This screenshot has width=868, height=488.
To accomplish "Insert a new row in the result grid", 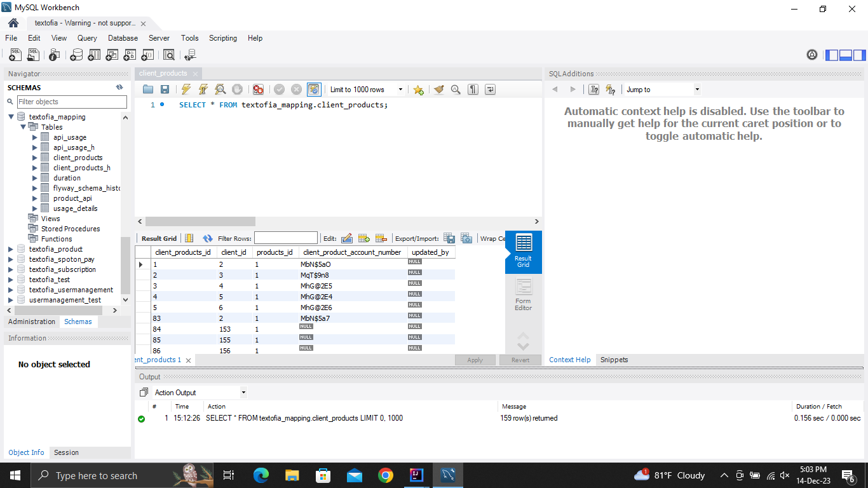I will (364, 238).
